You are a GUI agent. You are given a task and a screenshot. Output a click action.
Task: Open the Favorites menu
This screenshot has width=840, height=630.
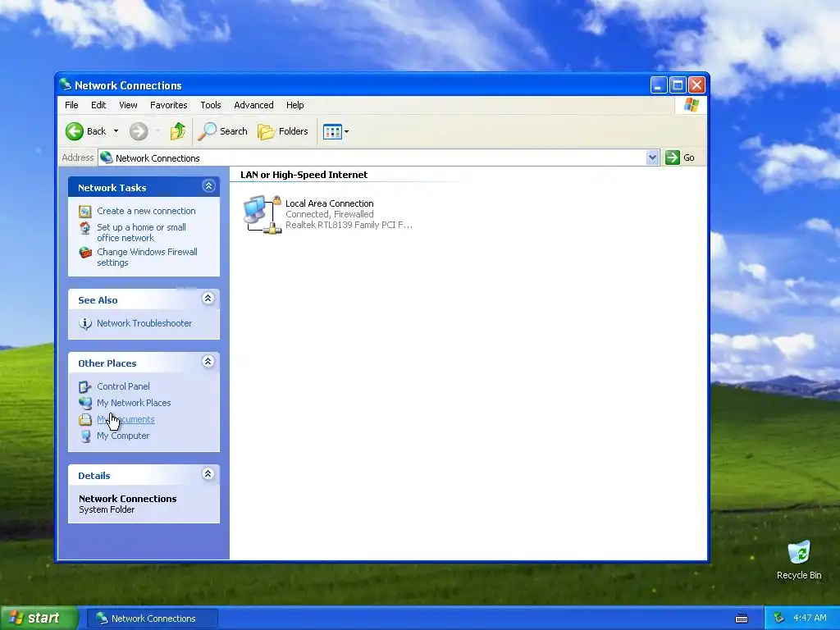pos(169,105)
